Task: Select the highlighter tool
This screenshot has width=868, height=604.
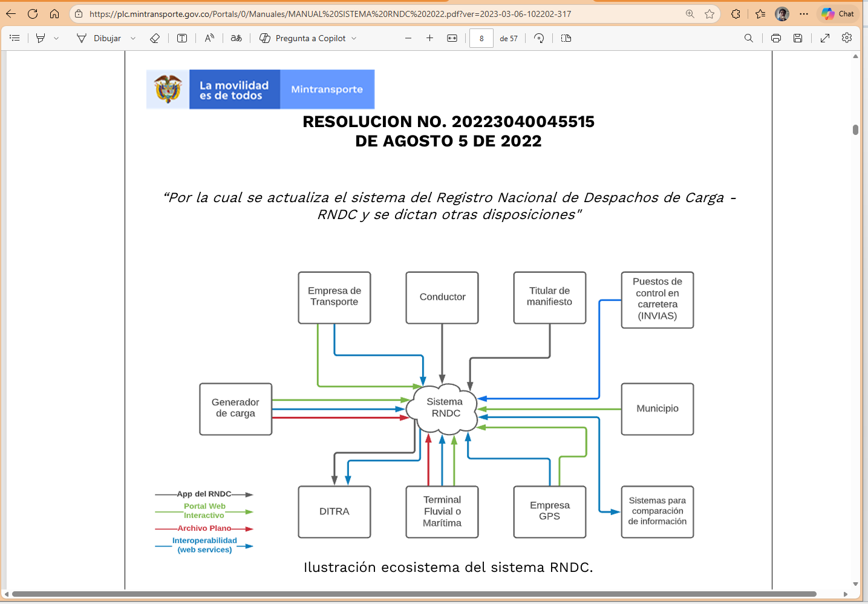Action: pos(41,38)
